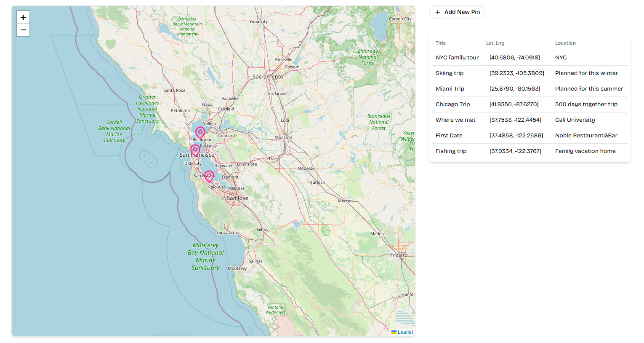This screenshot has width=644, height=343.
Task: Click the map pin near Richmond
Action: (200, 132)
